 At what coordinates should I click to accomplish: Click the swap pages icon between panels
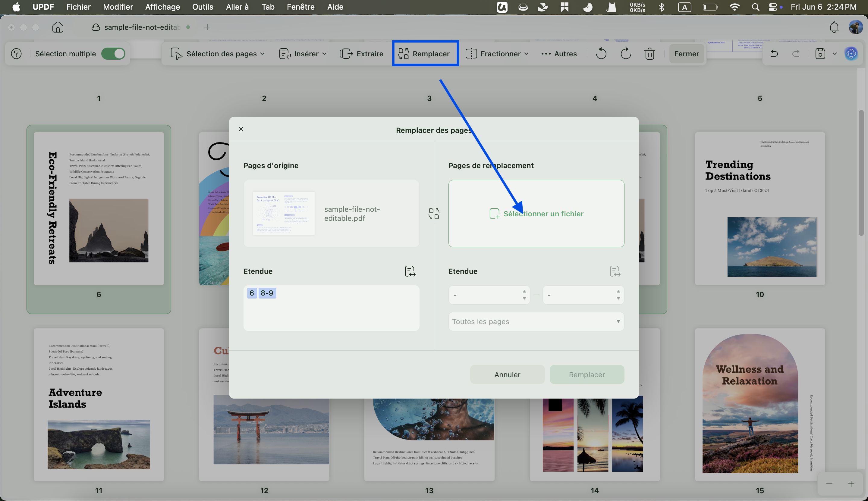[x=434, y=214]
